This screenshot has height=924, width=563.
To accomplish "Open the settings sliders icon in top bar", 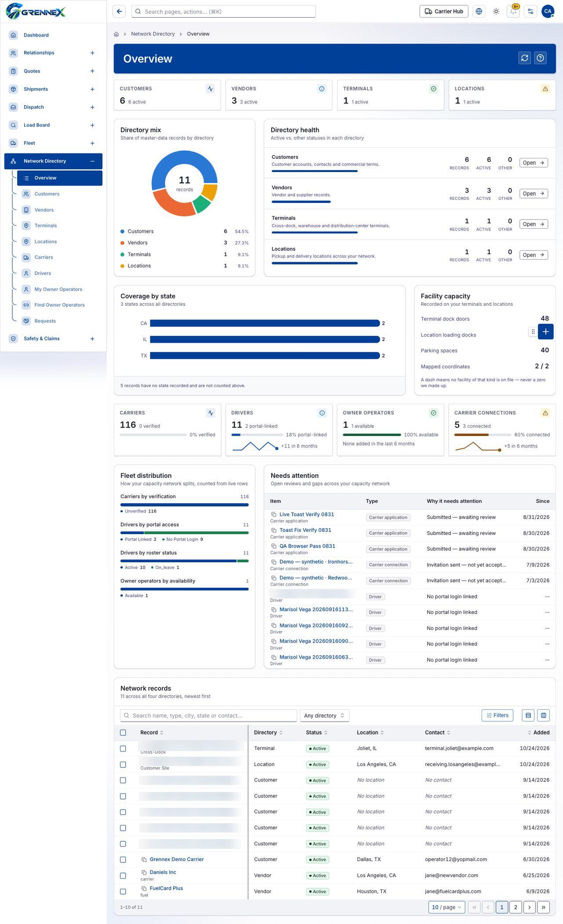I will click(x=530, y=11).
